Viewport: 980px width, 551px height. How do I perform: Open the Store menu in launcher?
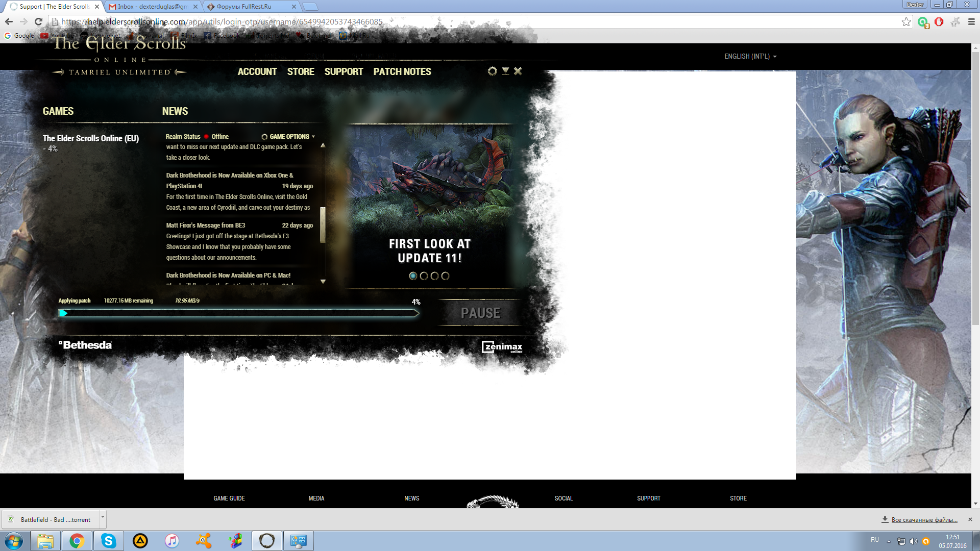coord(301,72)
